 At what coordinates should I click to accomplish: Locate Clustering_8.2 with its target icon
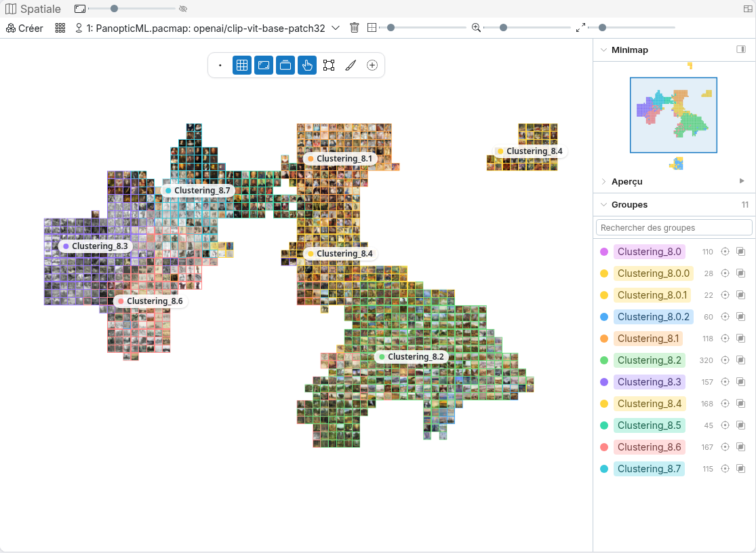[x=725, y=360]
